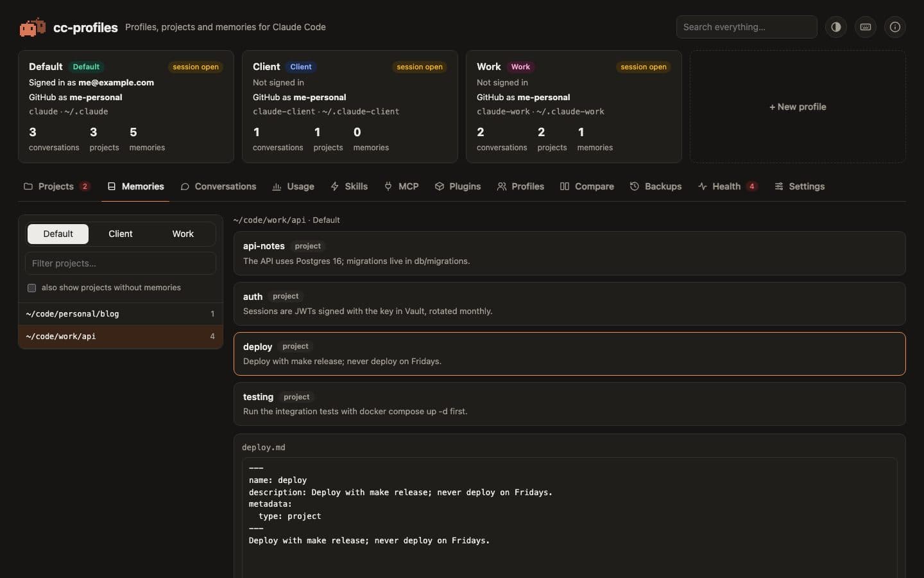This screenshot has width=924, height=578.
Task: Focus the Search everything field
Action: click(746, 27)
